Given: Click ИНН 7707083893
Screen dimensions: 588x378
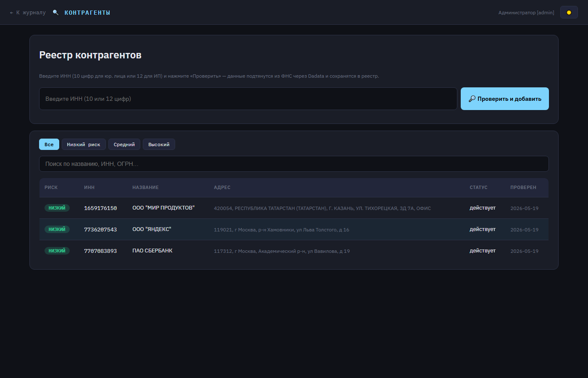Looking at the screenshot, I should (100, 251).
